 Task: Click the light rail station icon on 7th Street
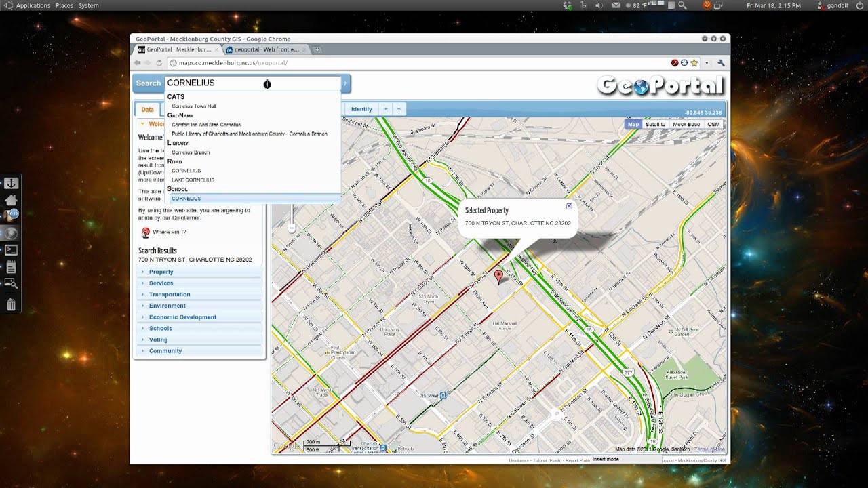[443, 395]
